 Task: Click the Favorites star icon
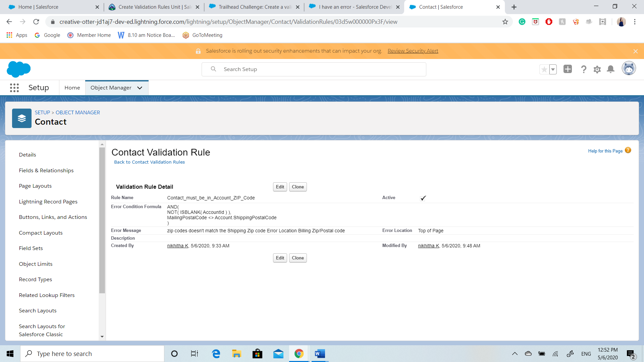pyautogui.click(x=544, y=69)
